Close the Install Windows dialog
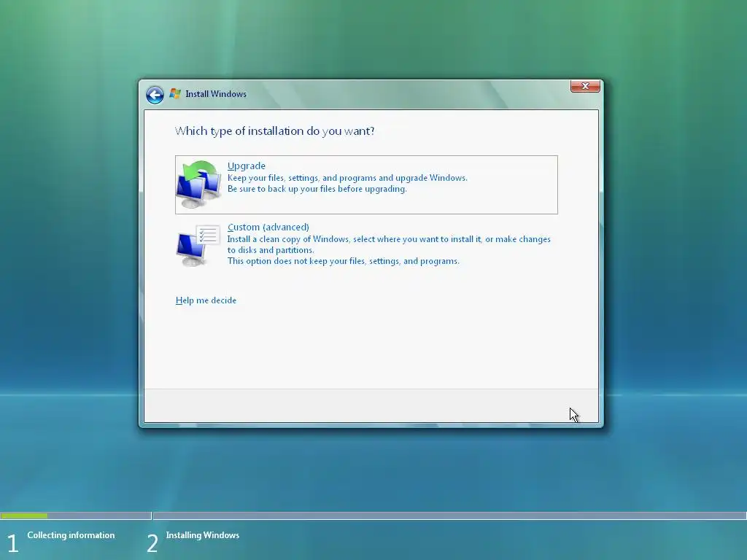 pyautogui.click(x=585, y=86)
